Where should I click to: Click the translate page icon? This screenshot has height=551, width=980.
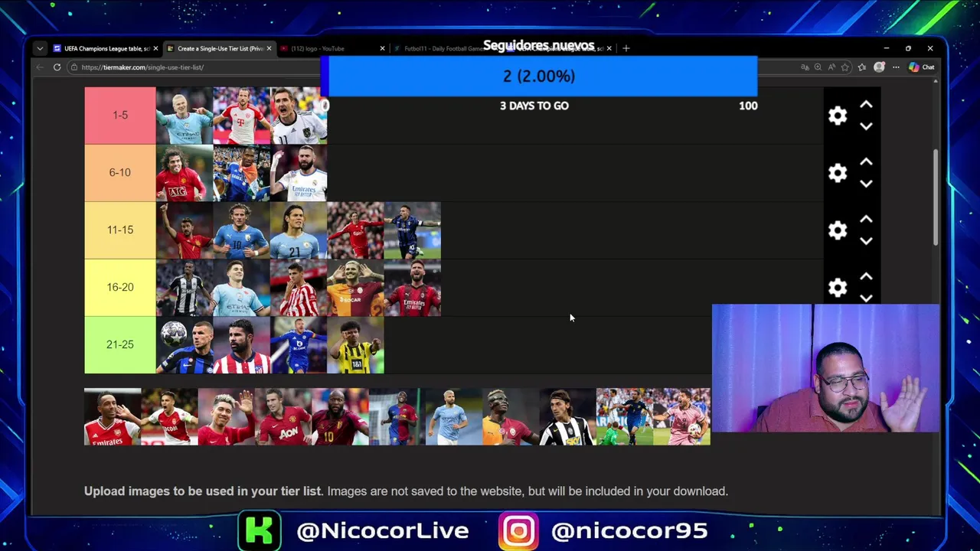pyautogui.click(x=805, y=67)
